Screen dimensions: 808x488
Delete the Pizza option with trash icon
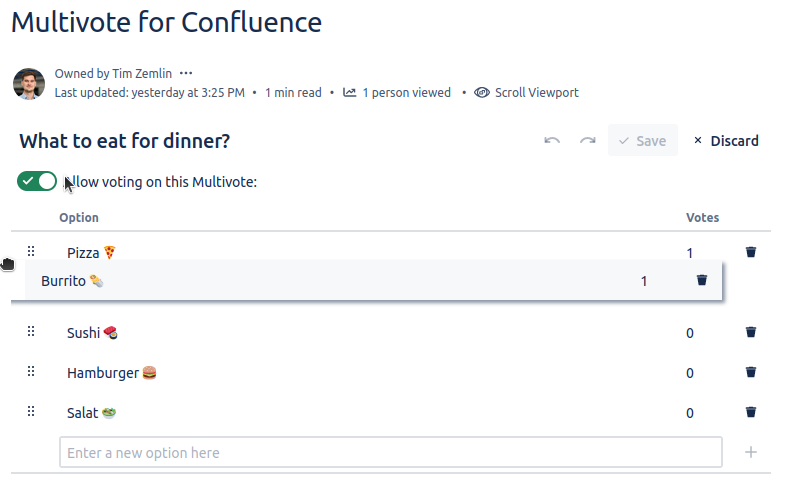751,253
